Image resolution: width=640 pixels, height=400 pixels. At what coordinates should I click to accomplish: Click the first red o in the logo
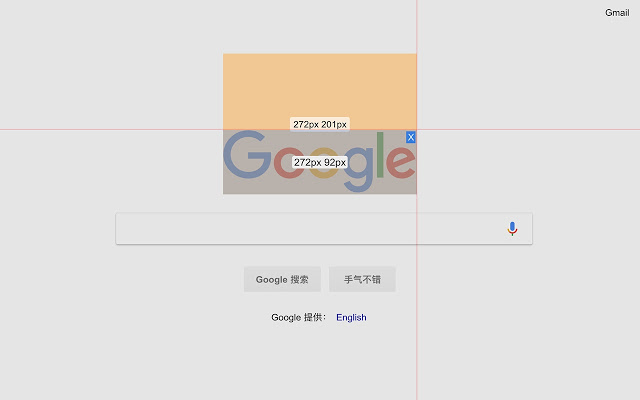coord(289,162)
